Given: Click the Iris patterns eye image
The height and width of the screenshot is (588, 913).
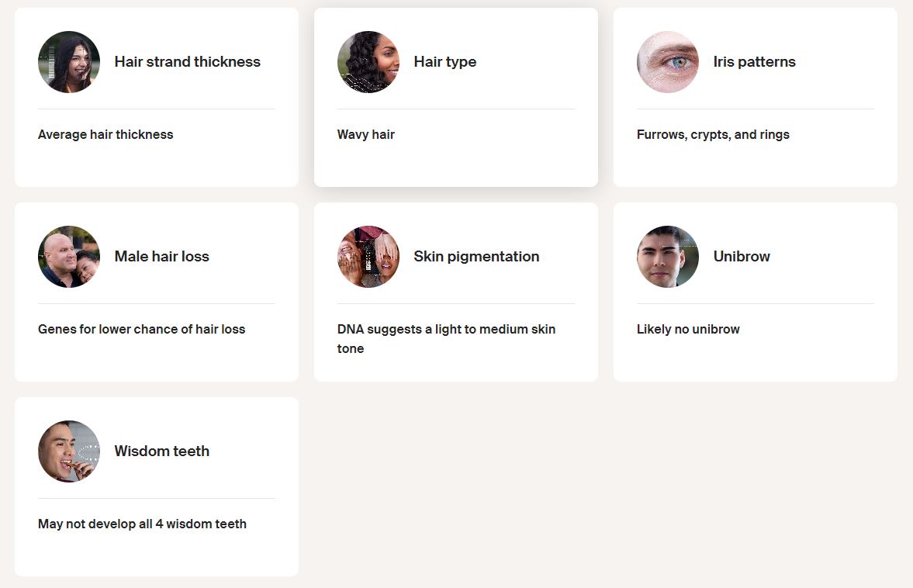Looking at the screenshot, I should 668,62.
